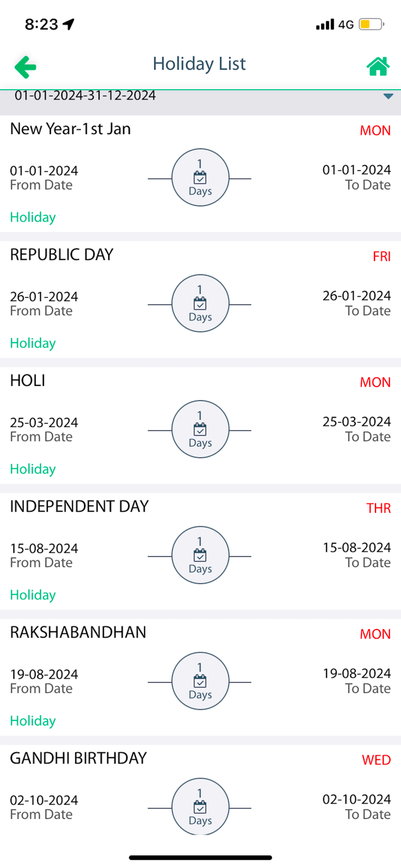Tap the calendar icon for New Year holiday
Screen dimensions: 401x868
(x=200, y=178)
